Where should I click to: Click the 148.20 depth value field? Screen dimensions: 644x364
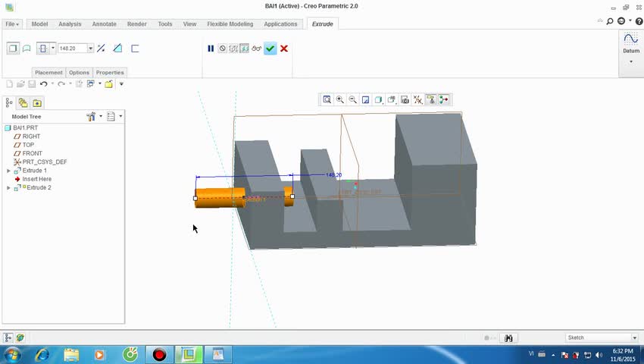(x=72, y=49)
